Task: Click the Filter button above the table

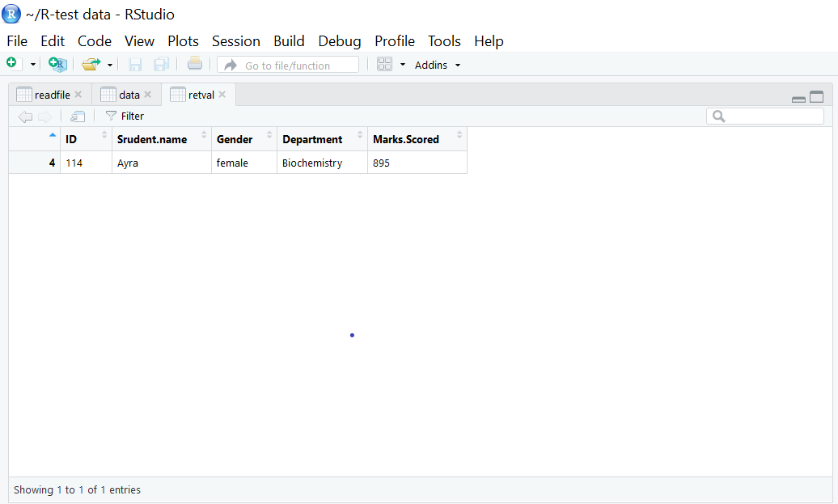Action: pos(124,116)
